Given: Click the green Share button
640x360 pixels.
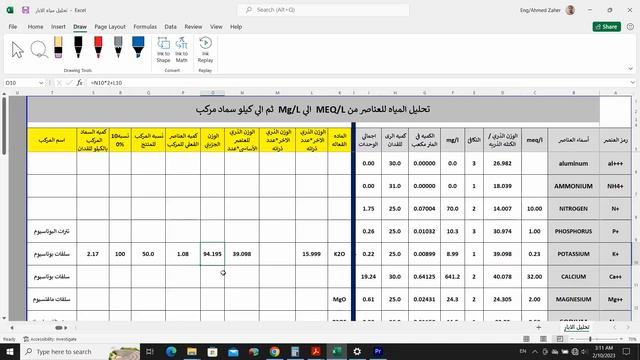Looking at the screenshot, I should click(x=607, y=27).
